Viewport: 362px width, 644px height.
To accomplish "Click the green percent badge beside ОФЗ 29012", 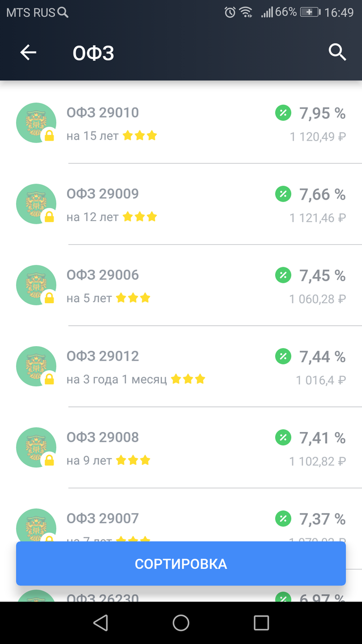I will tap(283, 355).
